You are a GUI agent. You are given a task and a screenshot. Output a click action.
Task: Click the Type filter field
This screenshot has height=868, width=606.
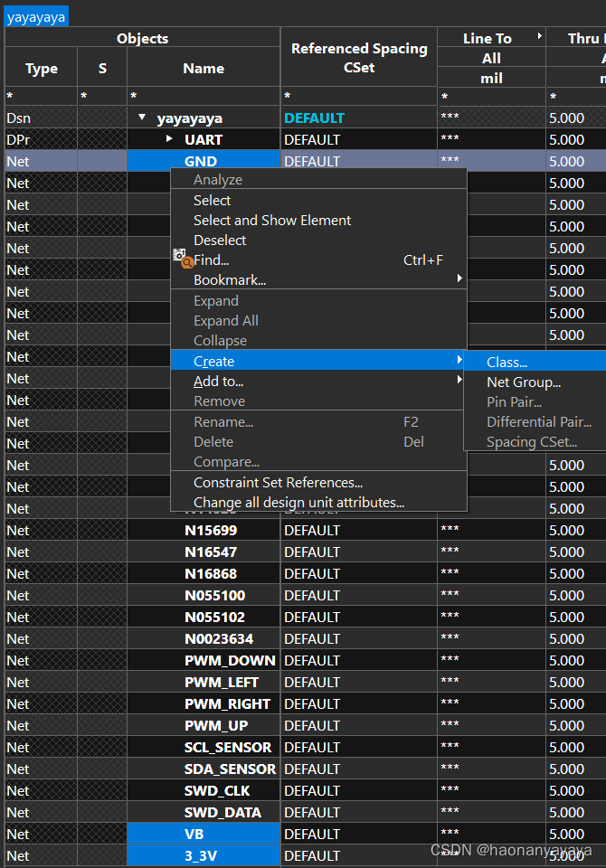point(42,97)
